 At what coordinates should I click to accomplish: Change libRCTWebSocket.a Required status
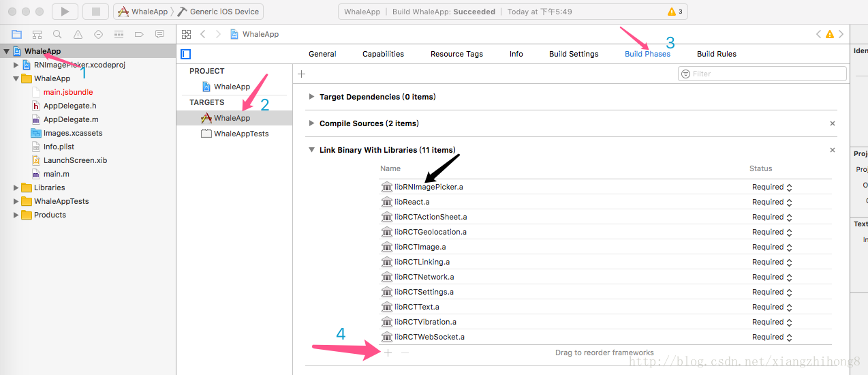772,337
